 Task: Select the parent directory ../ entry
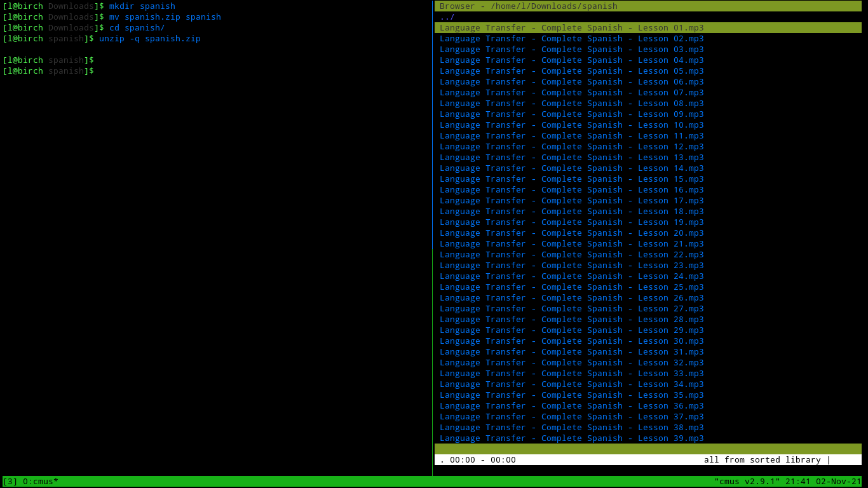tap(648, 17)
